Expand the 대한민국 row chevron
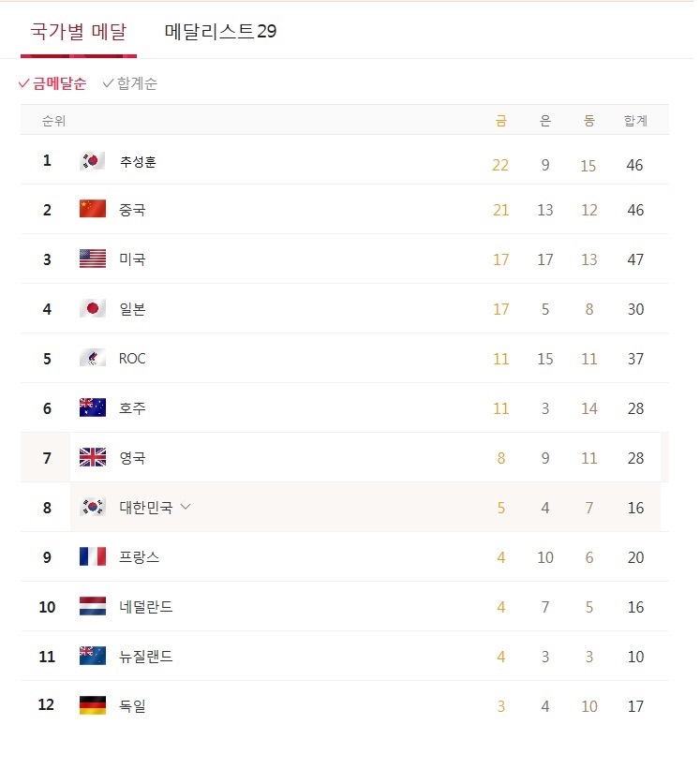Viewport: 700px width, 769px height. click(186, 507)
